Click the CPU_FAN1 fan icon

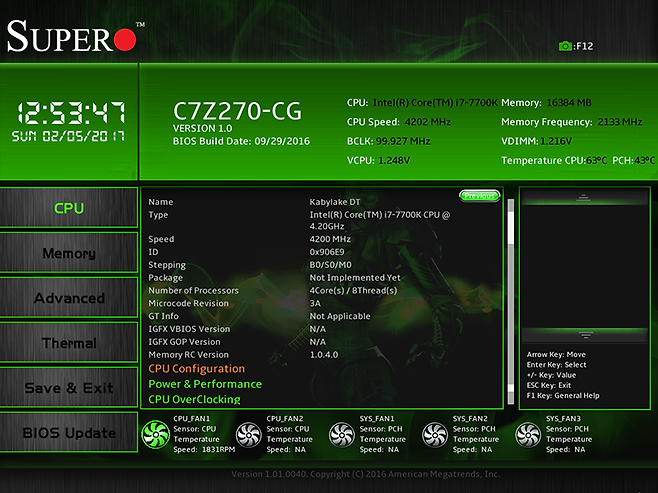pyautogui.click(x=156, y=434)
